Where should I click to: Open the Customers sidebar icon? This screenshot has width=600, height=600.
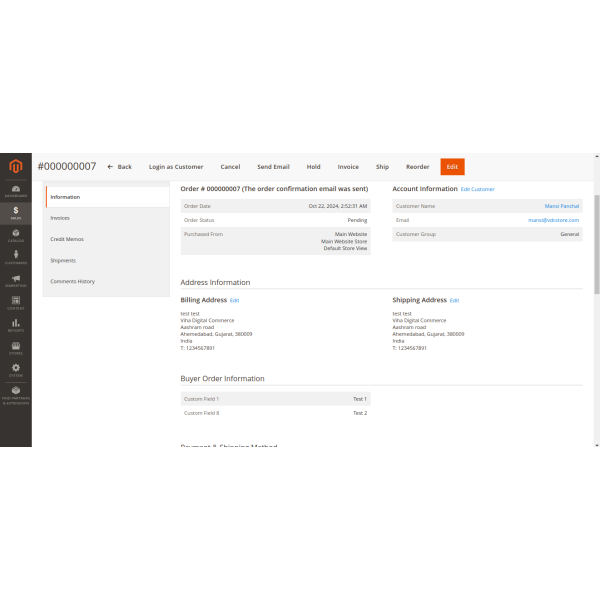click(x=15, y=257)
